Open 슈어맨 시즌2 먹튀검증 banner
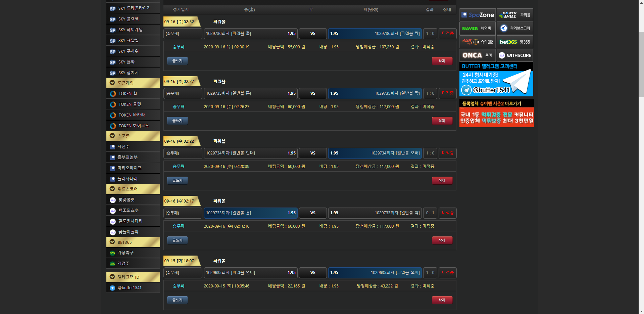This screenshot has height=314, width=644. click(x=496, y=114)
